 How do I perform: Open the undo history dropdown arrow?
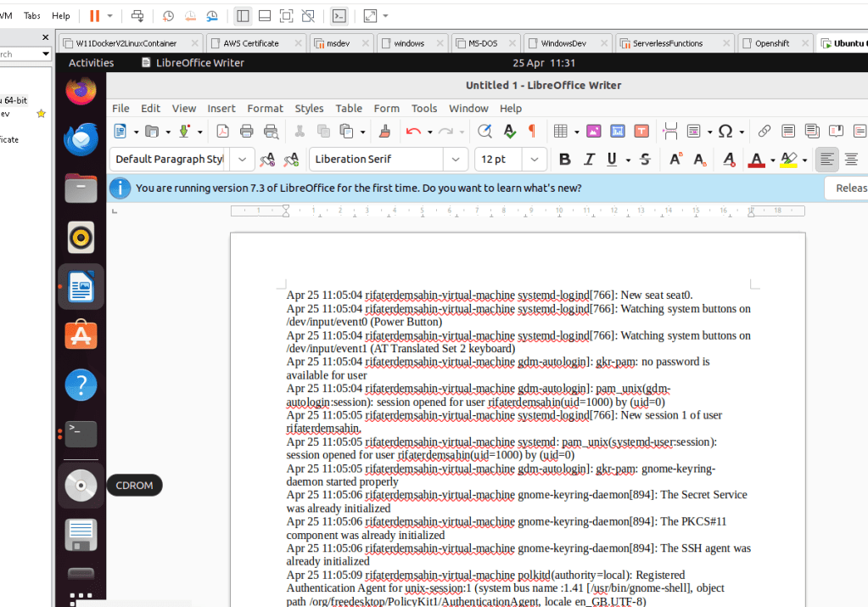(x=429, y=132)
